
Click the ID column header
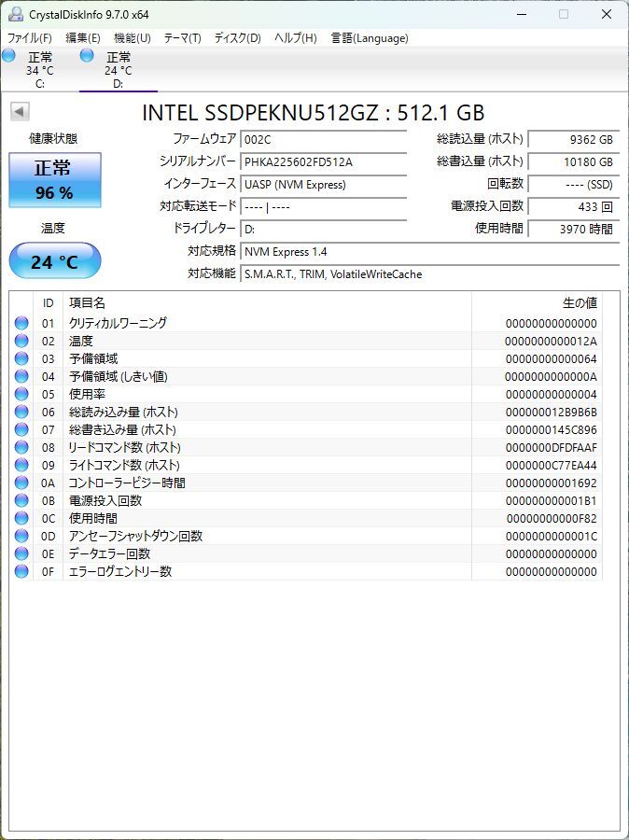pos(48,302)
